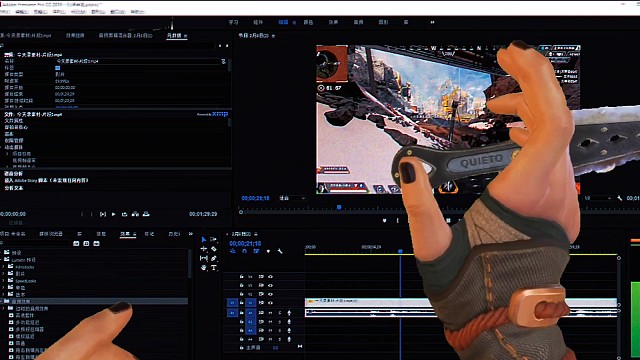Click Play In to Out in Source monitor
The width and height of the screenshot is (640, 360).
(103, 214)
